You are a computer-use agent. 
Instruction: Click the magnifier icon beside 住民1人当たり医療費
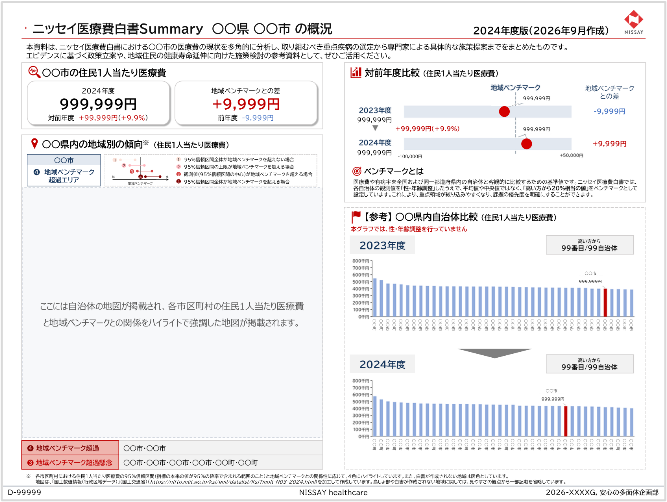pos(34,72)
